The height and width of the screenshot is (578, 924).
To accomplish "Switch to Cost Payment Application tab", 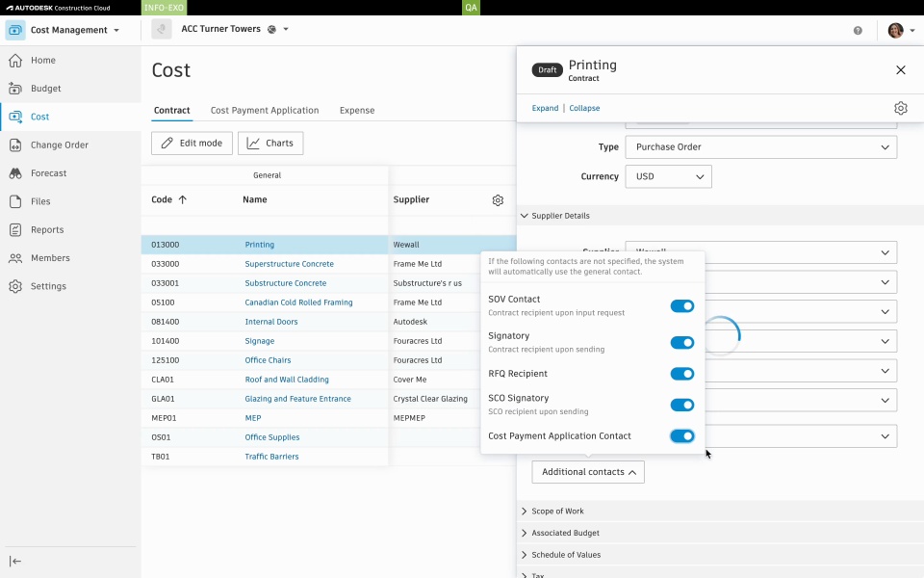I will [x=265, y=111].
